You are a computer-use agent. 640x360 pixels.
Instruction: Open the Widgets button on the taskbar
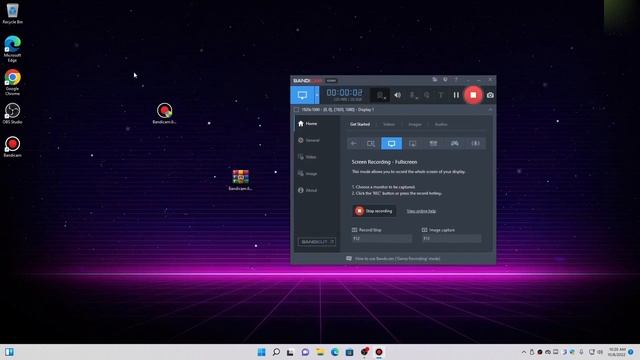9,352
